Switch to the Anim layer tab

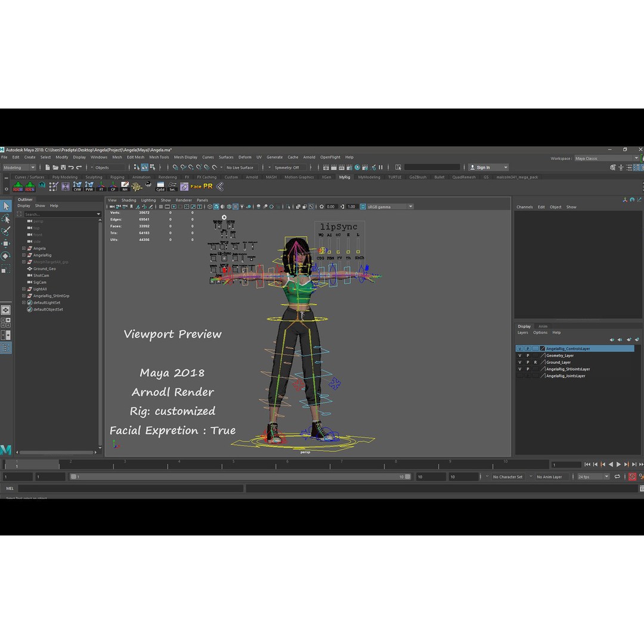click(x=543, y=326)
